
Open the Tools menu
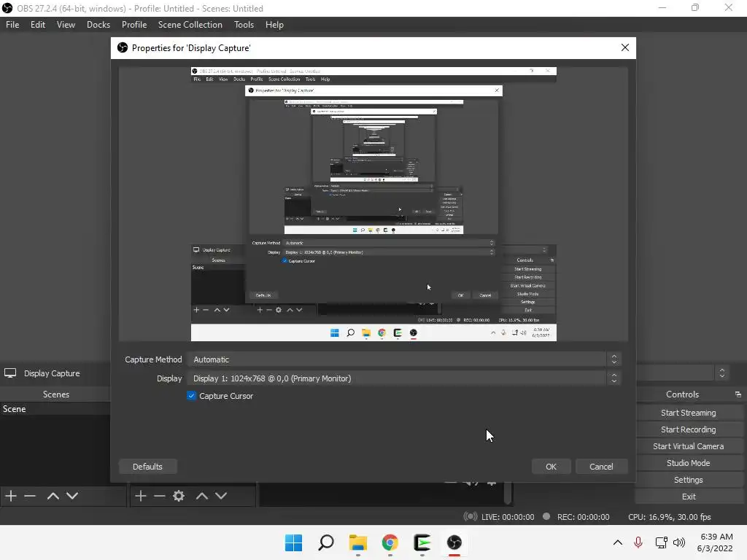[244, 25]
